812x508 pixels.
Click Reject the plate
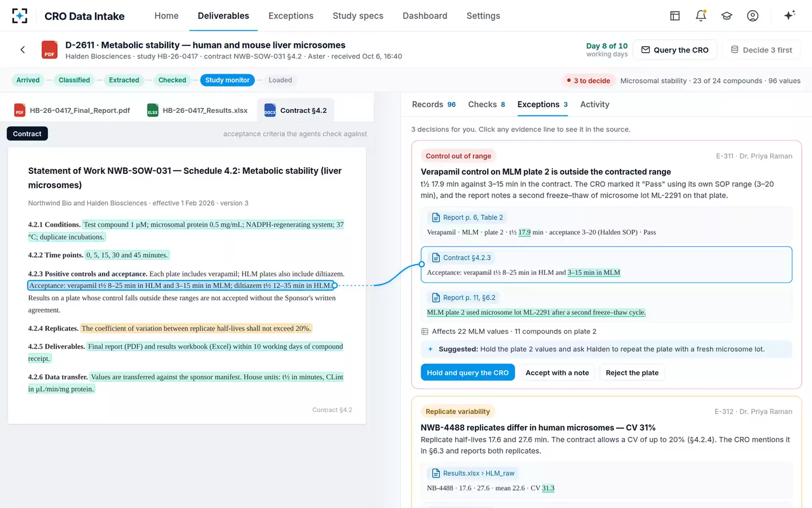pyautogui.click(x=632, y=373)
